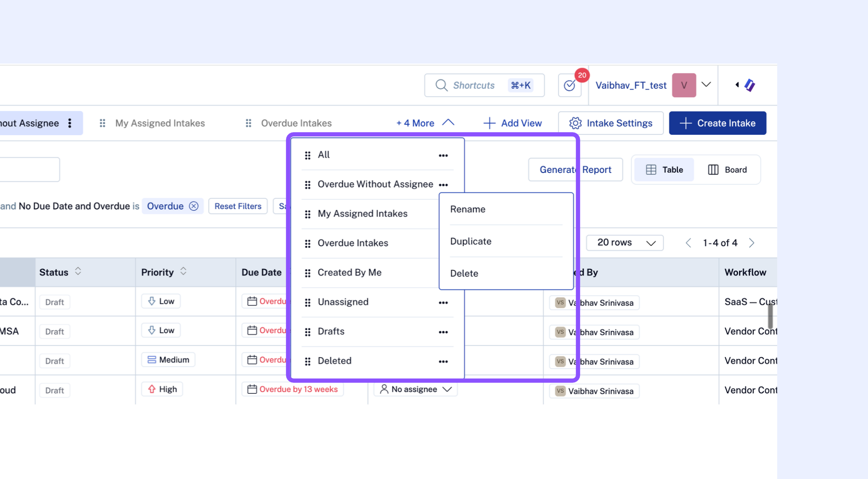Sort the table by the Status column
The width and height of the screenshot is (868, 479).
(x=78, y=271)
